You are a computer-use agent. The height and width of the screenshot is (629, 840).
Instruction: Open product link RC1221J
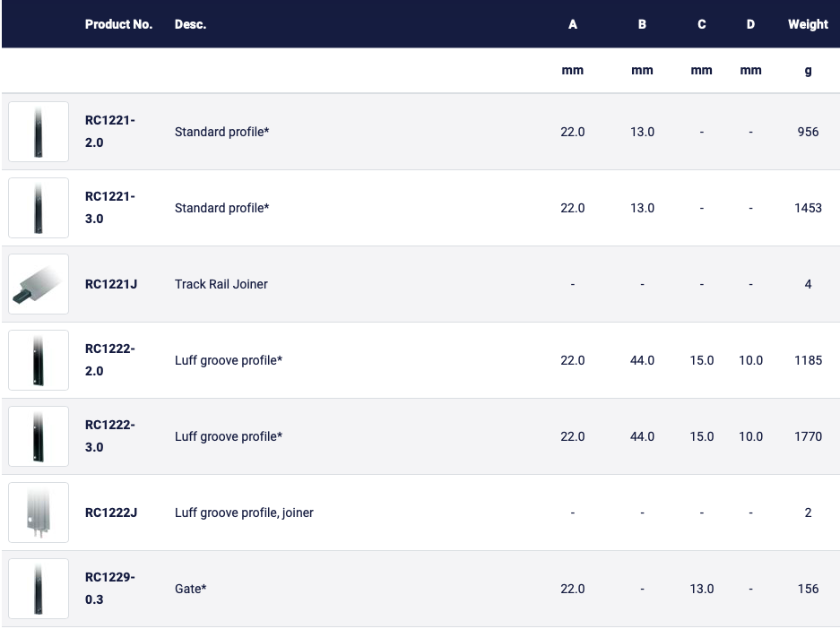[111, 284]
